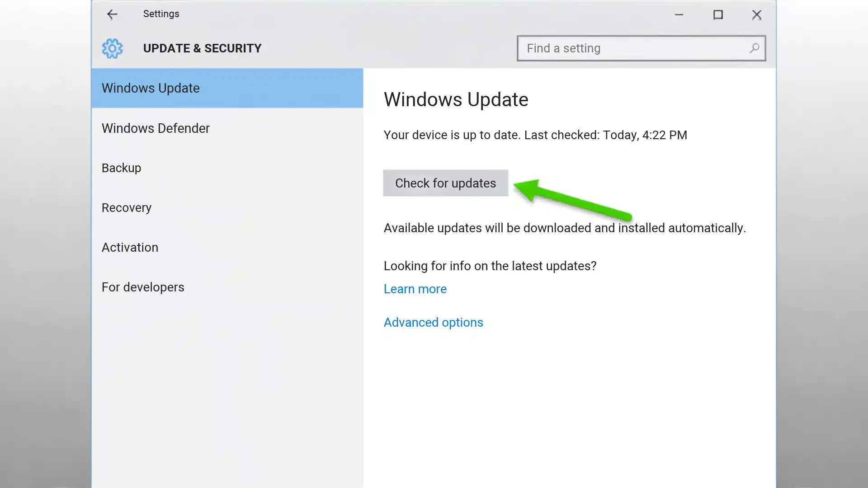Viewport: 868px width, 488px height.
Task: Click 'Looking for info on the latest updates?' text
Action: click(x=490, y=266)
